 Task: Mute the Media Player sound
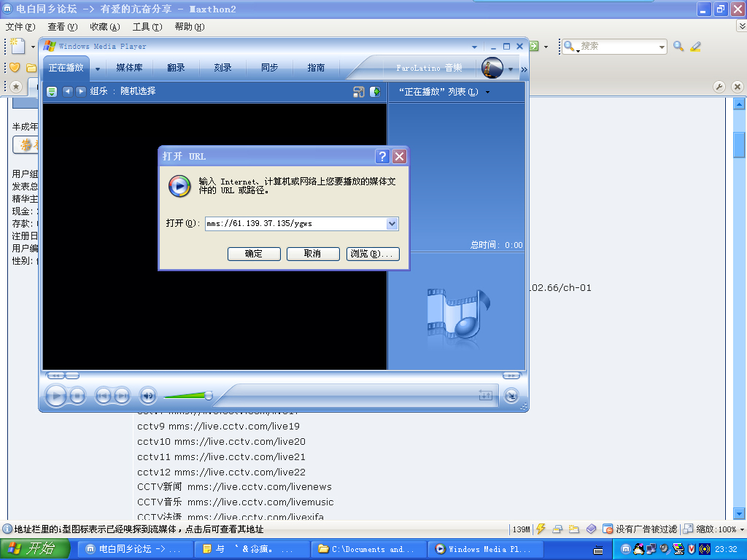tap(147, 396)
